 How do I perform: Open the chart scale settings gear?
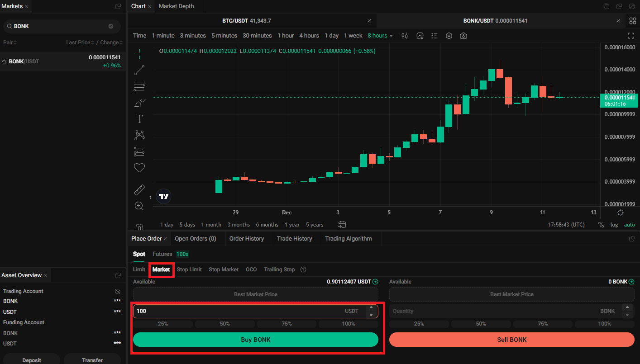pyautogui.click(x=620, y=213)
